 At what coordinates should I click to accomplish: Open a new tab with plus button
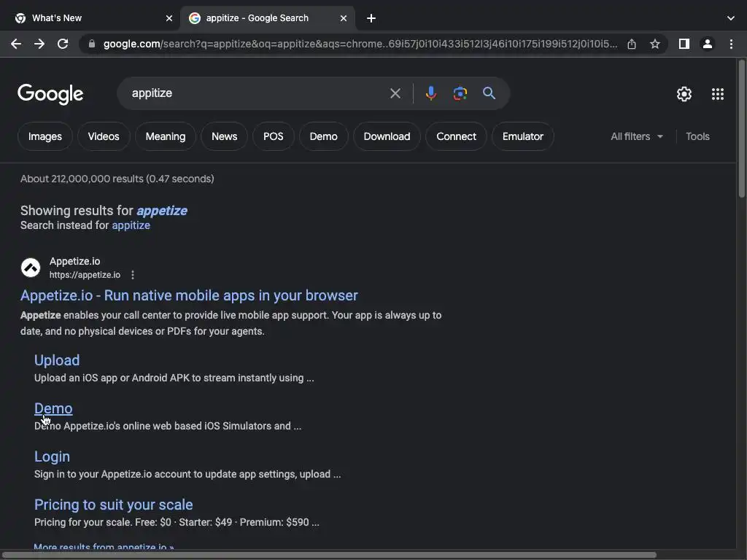pyautogui.click(x=371, y=18)
